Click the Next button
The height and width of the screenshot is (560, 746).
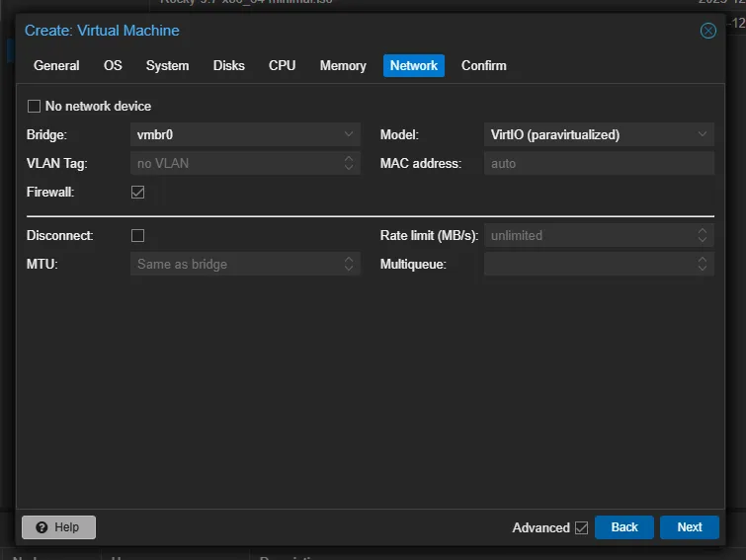[689, 527]
